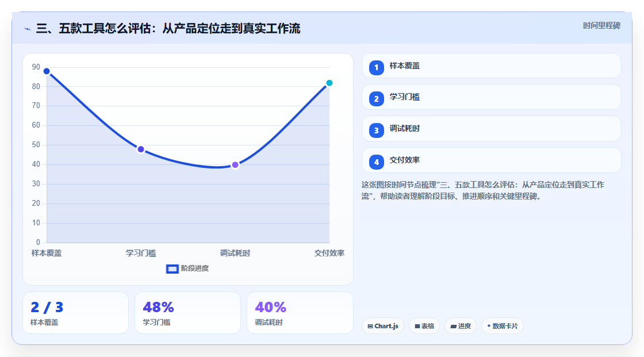Screen dimensions: 644x357
Task: Click step number 2 badge for 学习门槛
Action: point(376,99)
